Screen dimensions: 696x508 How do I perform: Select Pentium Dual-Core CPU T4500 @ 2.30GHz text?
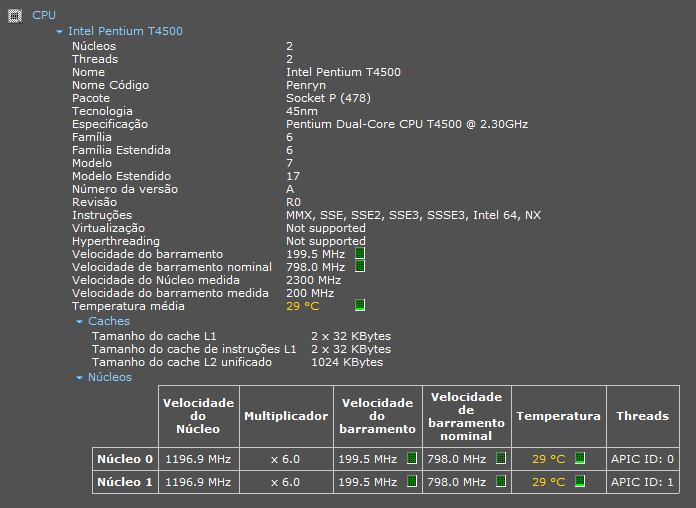pyautogui.click(x=407, y=124)
